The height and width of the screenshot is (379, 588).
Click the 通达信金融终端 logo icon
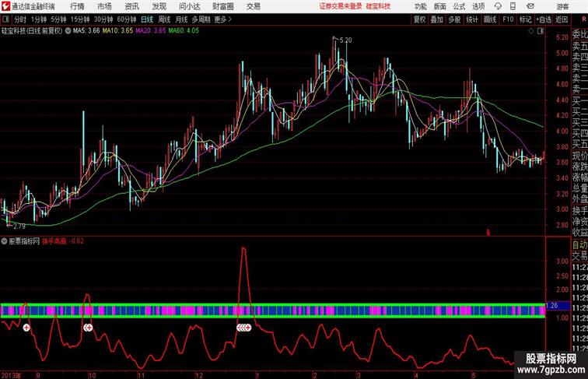click(x=5, y=6)
